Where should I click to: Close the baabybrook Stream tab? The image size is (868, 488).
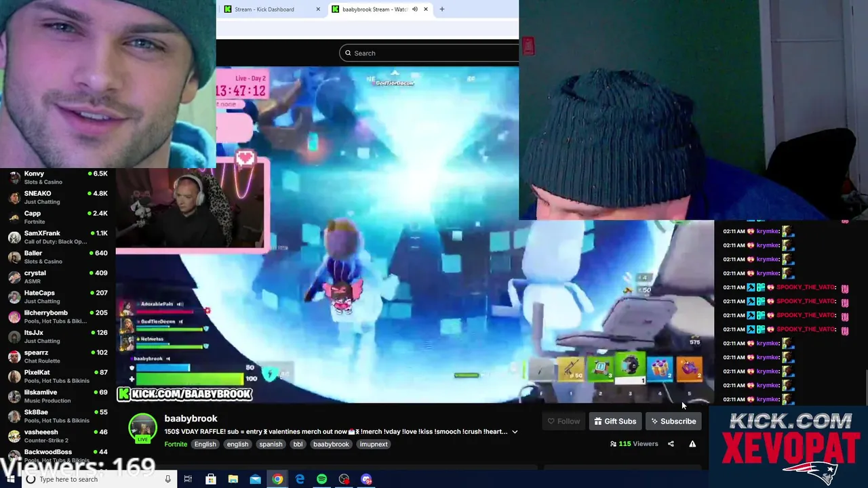pyautogui.click(x=426, y=9)
